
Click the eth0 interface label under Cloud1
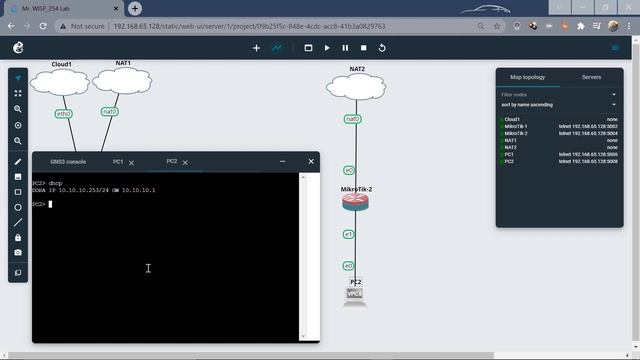point(64,114)
